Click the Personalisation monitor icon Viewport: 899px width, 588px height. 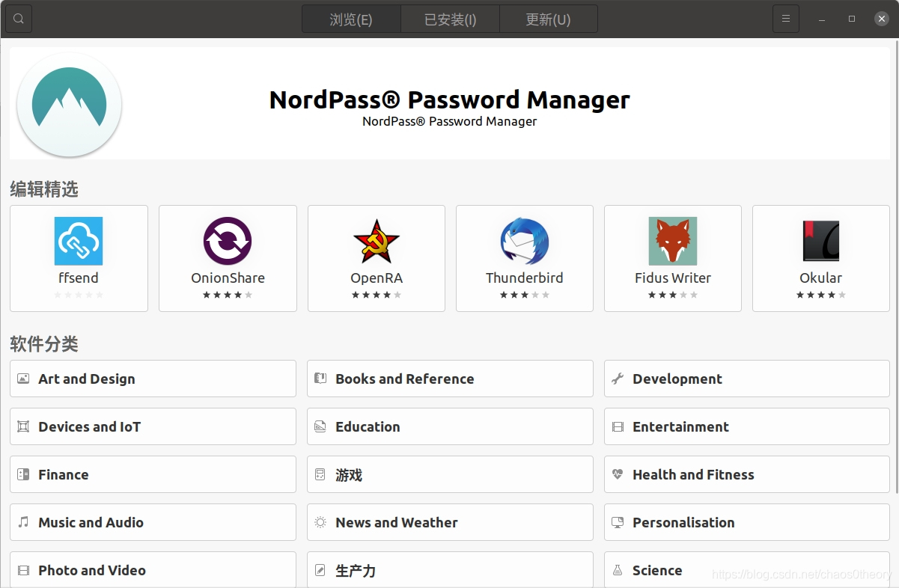[618, 522]
